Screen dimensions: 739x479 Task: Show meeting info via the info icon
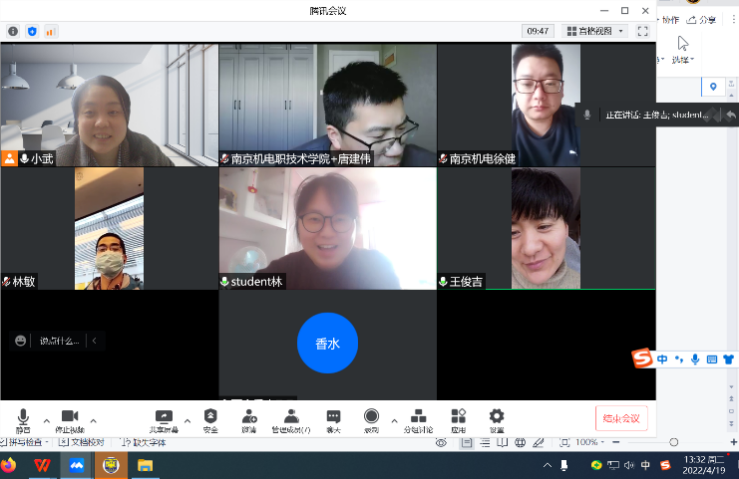(13, 31)
